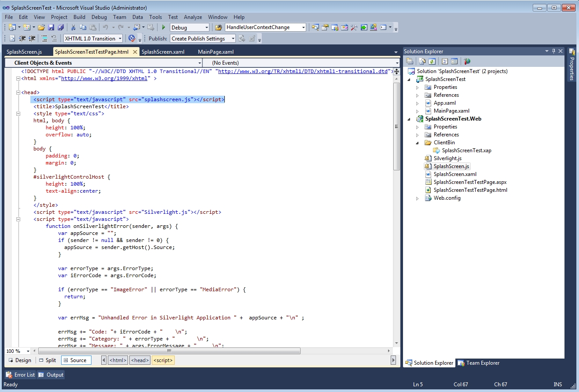Switch editor to Design view
Image resolution: width=579 pixels, height=392 pixels.
[x=19, y=360]
